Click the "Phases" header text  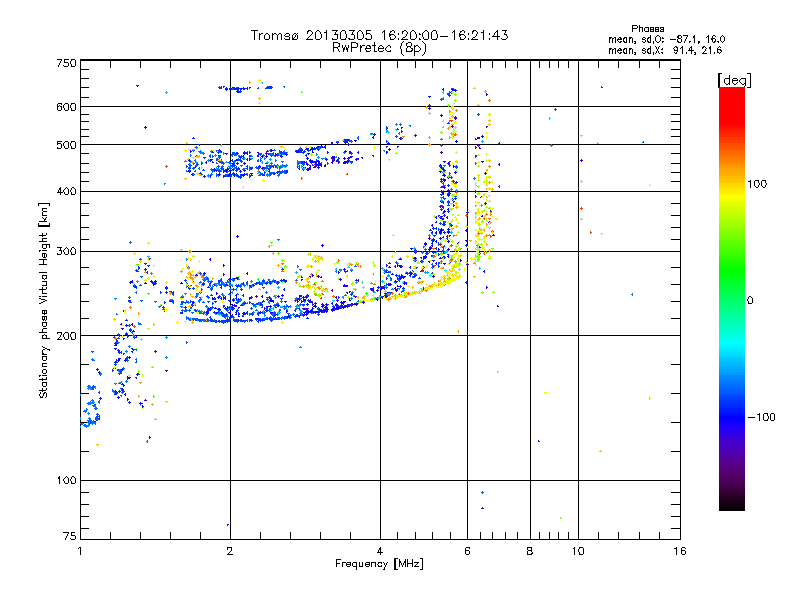coord(647,29)
